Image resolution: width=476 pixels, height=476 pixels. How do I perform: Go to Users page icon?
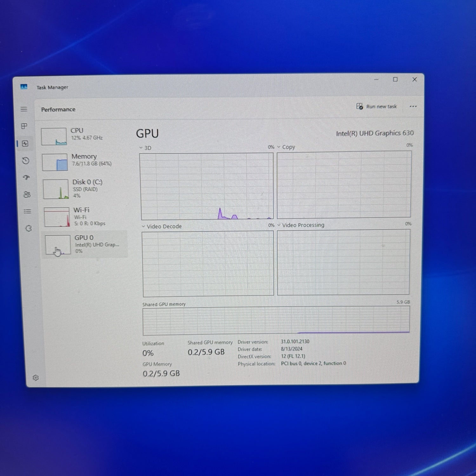pyautogui.click(x=27, y=195)
